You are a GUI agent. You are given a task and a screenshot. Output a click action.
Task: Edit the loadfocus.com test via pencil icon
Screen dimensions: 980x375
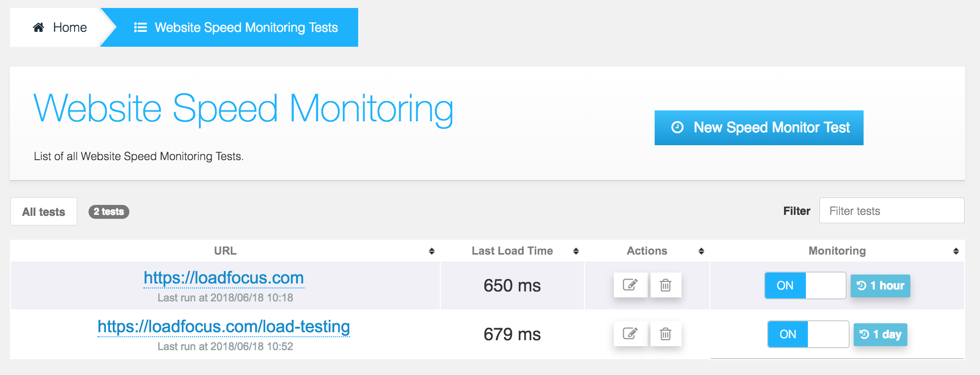coord(630,285)
